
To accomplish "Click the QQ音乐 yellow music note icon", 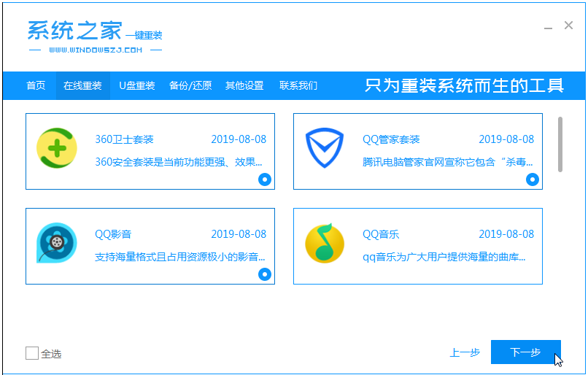I will coord(325,243).
